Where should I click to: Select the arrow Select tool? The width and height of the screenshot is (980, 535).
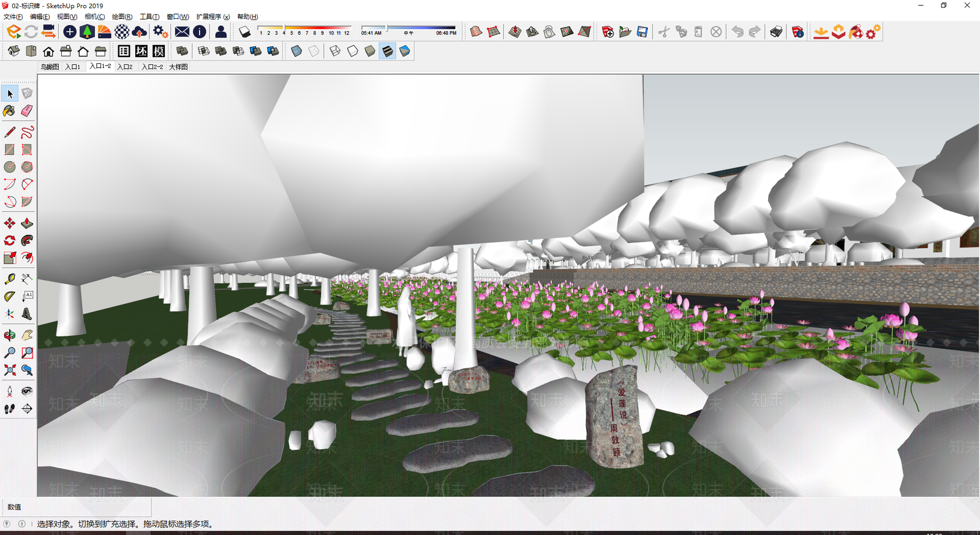tap(10, 94)
